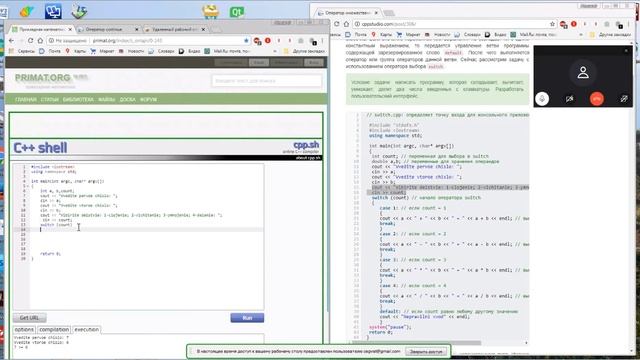Screen dimensions: 640x360
Task: Open ГЛАВНАЯ in primat.org menu
Action: click(x=26, y=100)
